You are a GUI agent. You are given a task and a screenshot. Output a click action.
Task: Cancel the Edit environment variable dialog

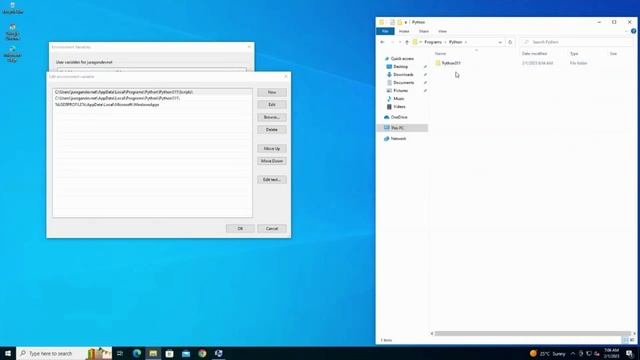tap(272, 229)
